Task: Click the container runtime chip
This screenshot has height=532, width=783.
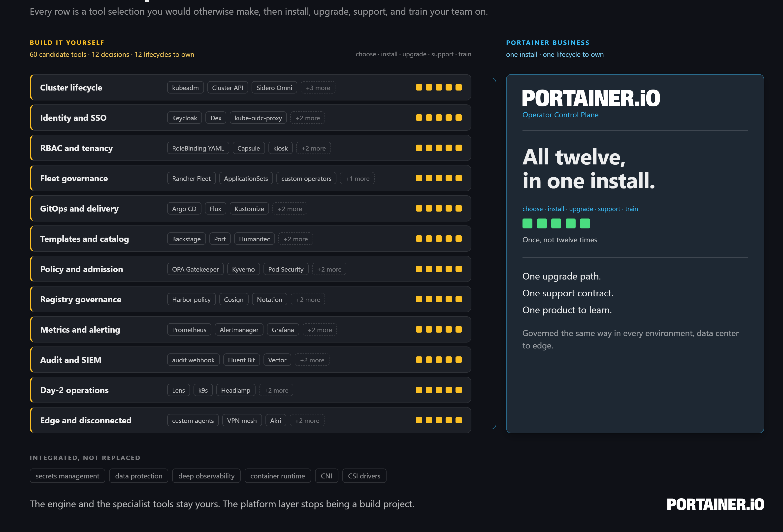Action: [278, 476]
